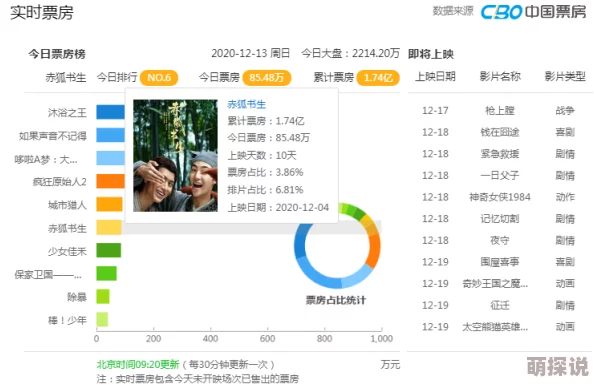The height and width of the screenshot is (385, 594).
Task: Select the 保家卫国 green bar
Action: coord(106,274)
